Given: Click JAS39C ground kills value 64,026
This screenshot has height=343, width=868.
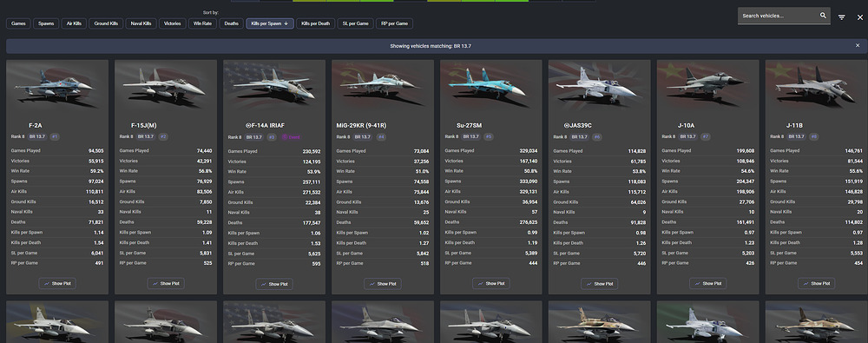Looking at the screenshot, I should point(638,202).
